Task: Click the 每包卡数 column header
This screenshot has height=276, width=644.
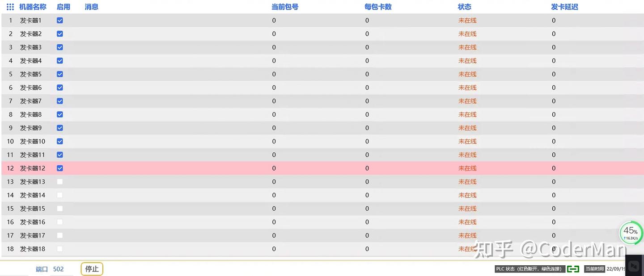Action: pos(378,7)
